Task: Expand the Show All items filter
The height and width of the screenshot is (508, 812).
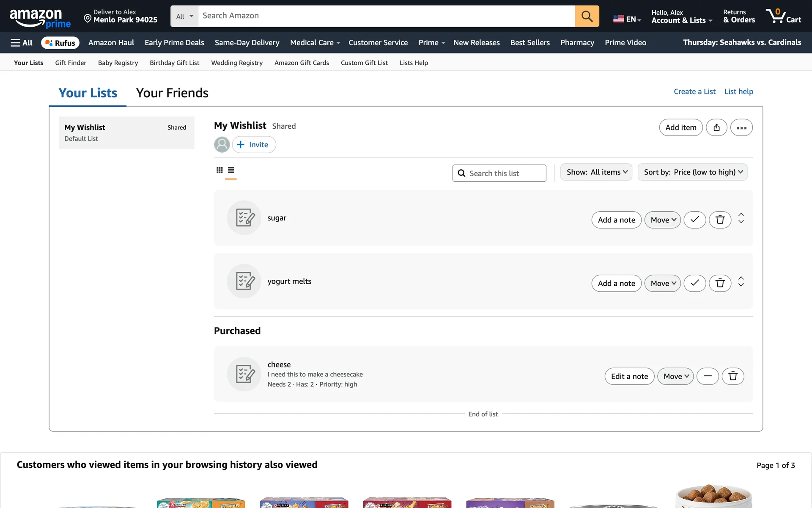Action: tap(596, 172)
